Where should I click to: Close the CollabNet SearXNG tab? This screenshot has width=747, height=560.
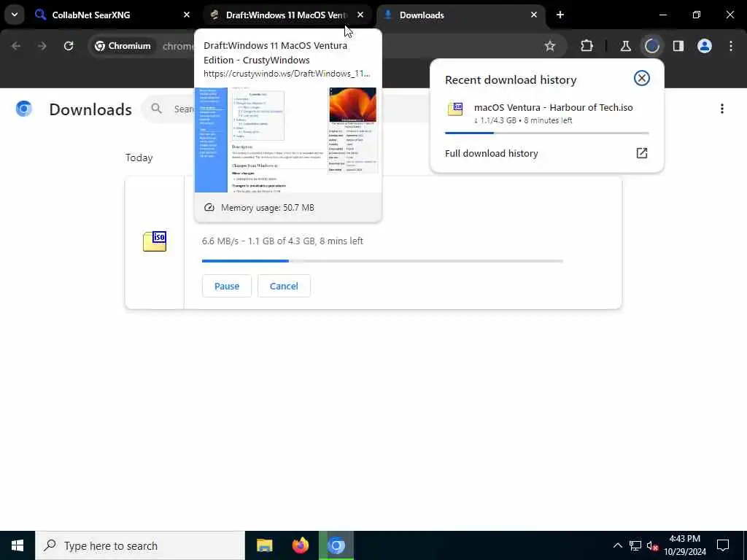[187, 15]
